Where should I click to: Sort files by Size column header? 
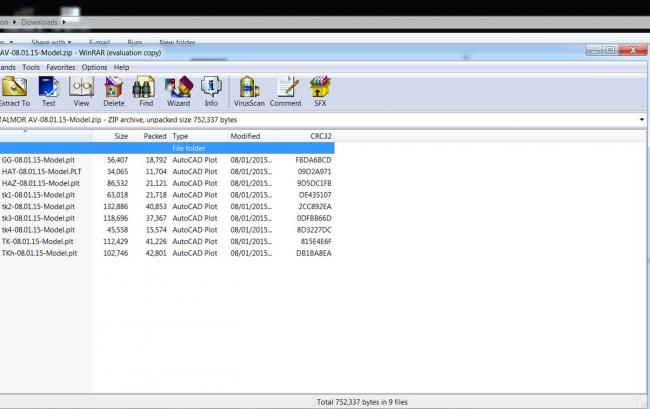tap(120, 136)
